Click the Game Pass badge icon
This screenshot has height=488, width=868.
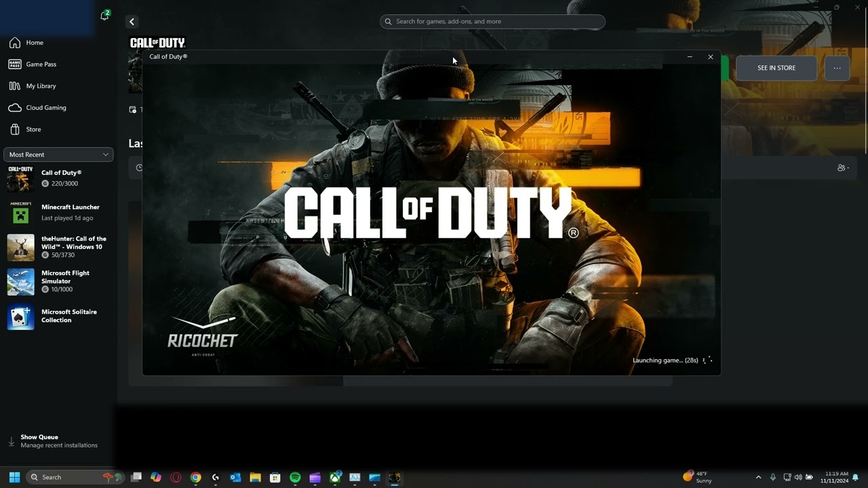click(x=14, y=64)
